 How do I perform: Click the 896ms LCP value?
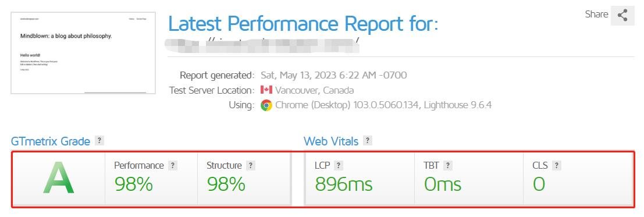pos(343,184)
